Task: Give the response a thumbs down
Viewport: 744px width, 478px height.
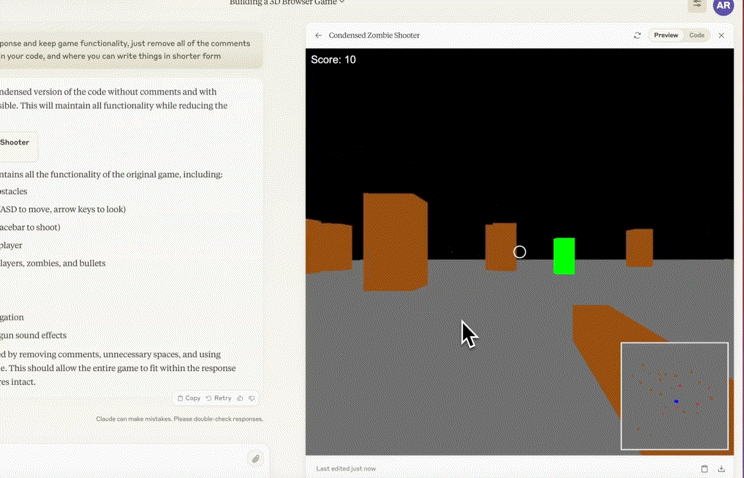Action: pos(251,398)
